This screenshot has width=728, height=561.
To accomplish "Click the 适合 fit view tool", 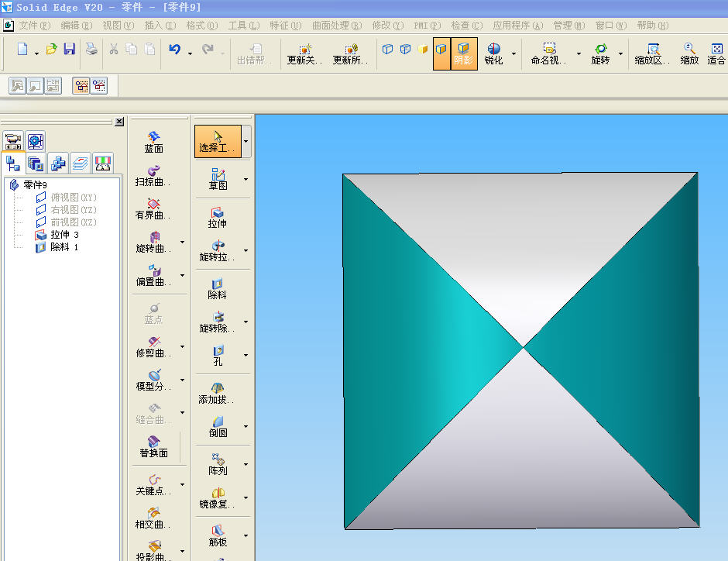I will point(716,54).
